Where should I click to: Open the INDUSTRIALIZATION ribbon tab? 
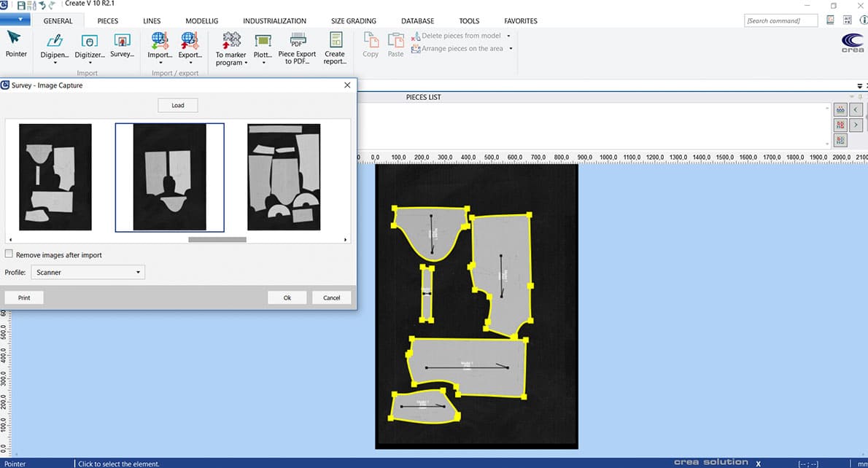(x=275, y=20)
